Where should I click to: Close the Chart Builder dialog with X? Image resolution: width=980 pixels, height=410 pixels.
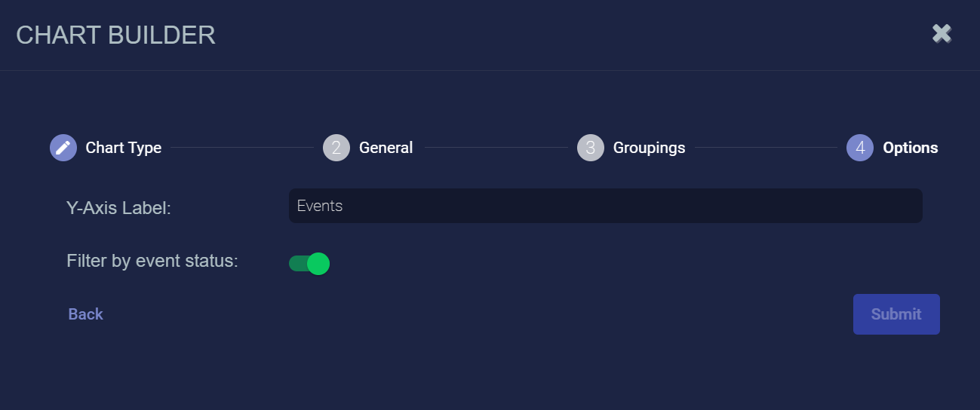pyautogui.click(x=942, y=33)
